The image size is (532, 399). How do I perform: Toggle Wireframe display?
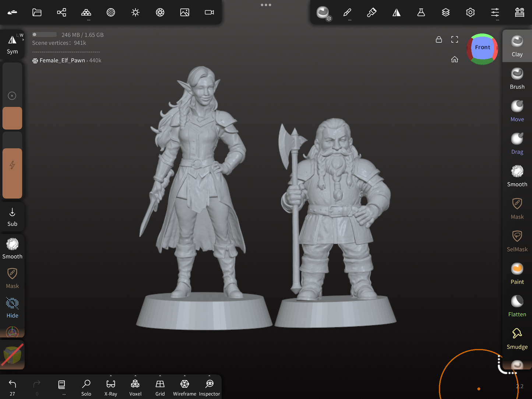[184, 387]
